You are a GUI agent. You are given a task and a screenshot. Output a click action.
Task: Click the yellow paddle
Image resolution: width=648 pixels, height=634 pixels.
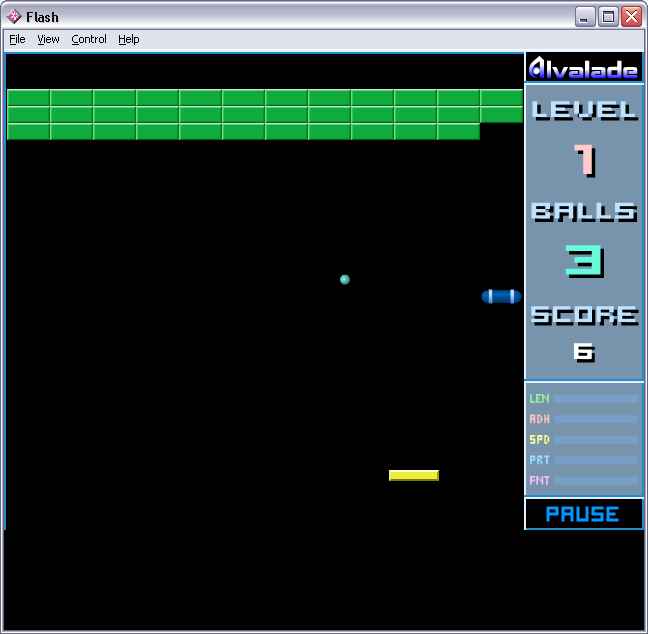[x=414, y=475]
